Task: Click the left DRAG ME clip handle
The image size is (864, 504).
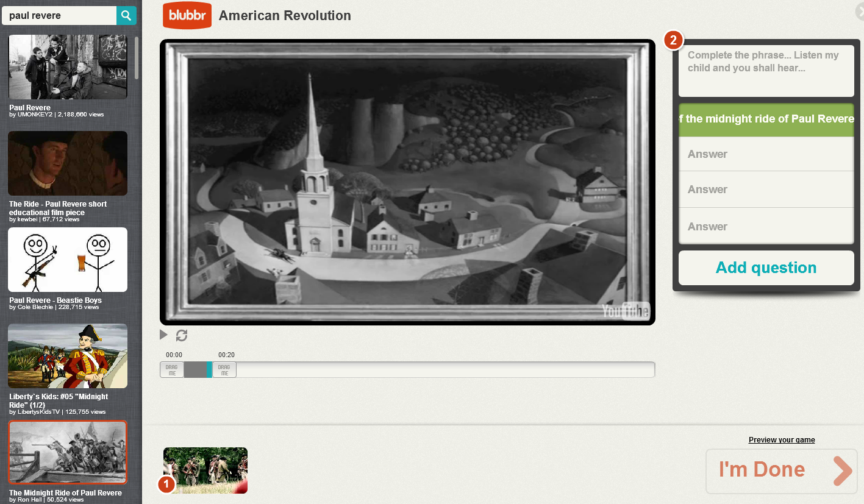Action: pos(172,370)
